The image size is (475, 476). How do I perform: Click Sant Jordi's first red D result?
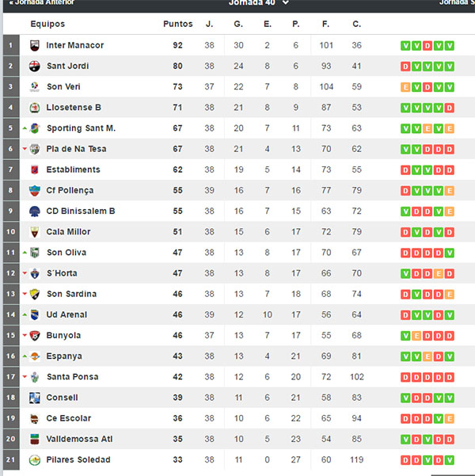click(405, 67)
